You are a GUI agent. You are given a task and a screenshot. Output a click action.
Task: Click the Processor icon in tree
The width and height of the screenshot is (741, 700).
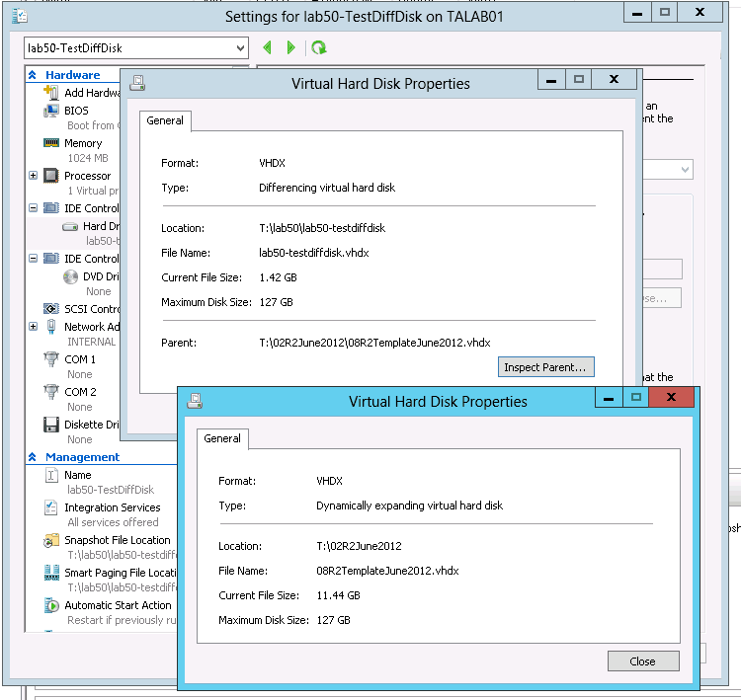pyautogui.click(x=51, y=176)
